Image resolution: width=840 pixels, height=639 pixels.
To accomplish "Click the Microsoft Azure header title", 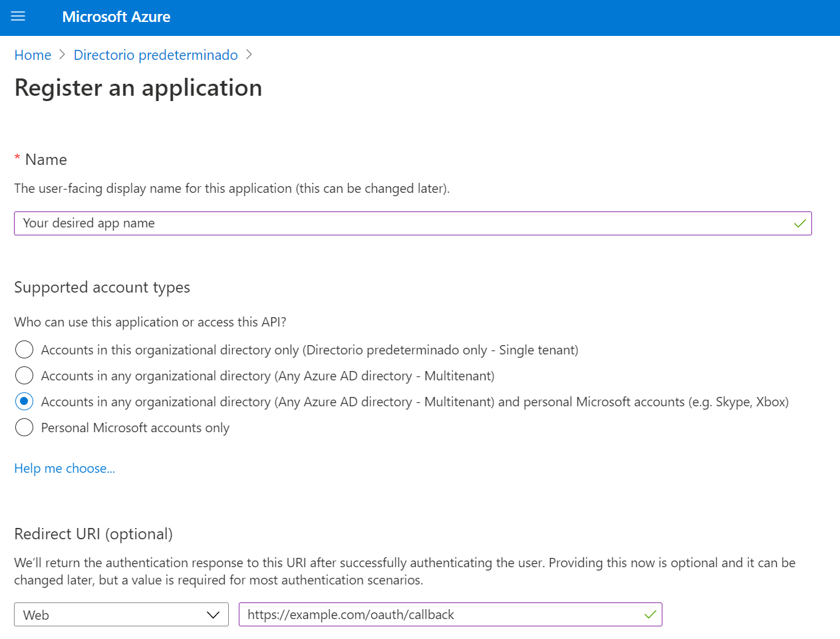I will (116, 17).
